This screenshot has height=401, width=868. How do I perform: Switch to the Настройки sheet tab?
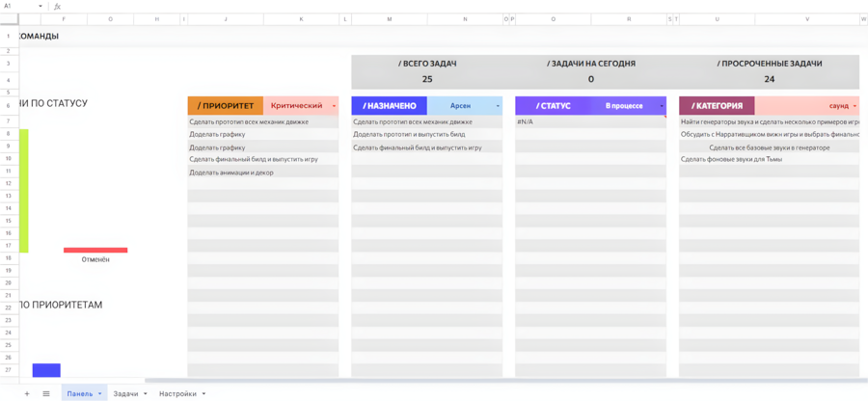[177, 394]
